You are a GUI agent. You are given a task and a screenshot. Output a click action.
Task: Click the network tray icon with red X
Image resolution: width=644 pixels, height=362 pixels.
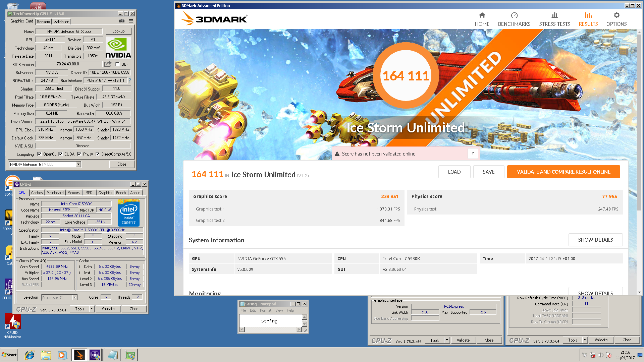coord(593,355)
